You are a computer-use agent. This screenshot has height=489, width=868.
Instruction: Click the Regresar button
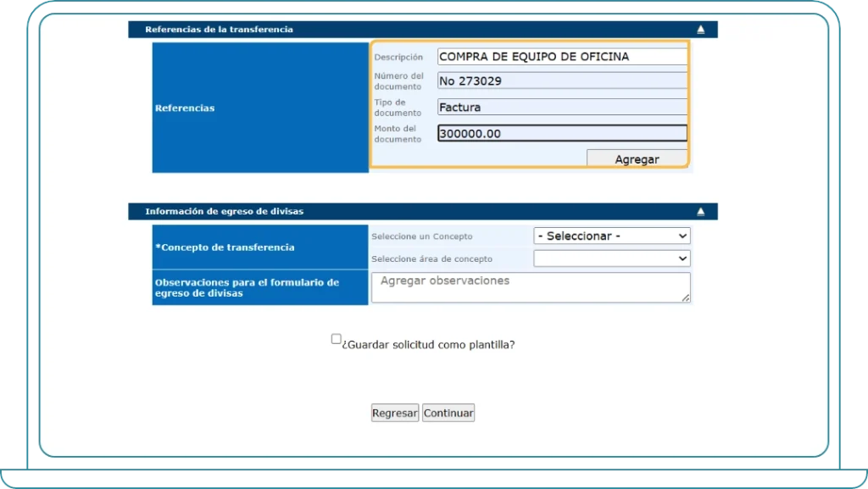[394, 413]
